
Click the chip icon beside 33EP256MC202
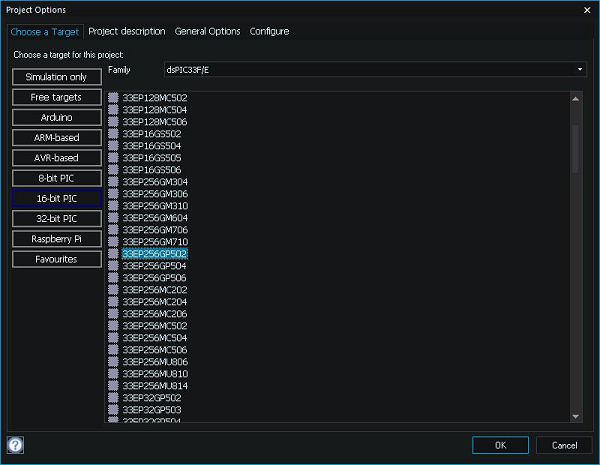click(x=113, y=289)
